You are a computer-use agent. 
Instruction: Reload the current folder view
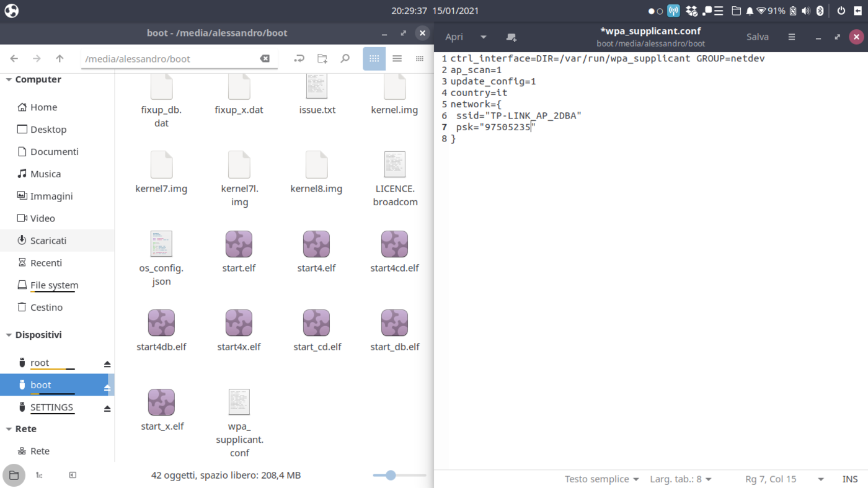[299, 58]
